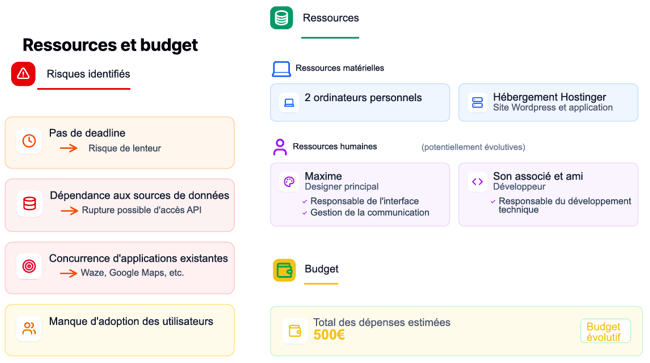Click the (potentiellement évolutives) note

[x=473, y=147]
